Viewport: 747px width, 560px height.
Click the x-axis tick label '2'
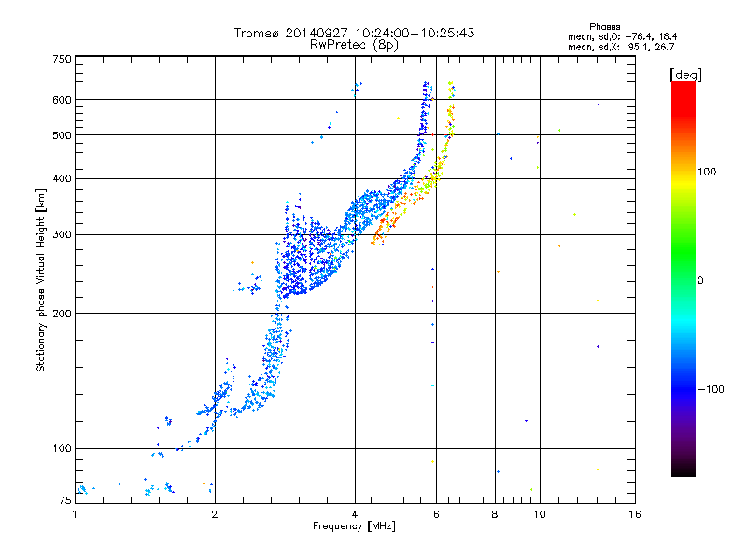tap(215, 514)
